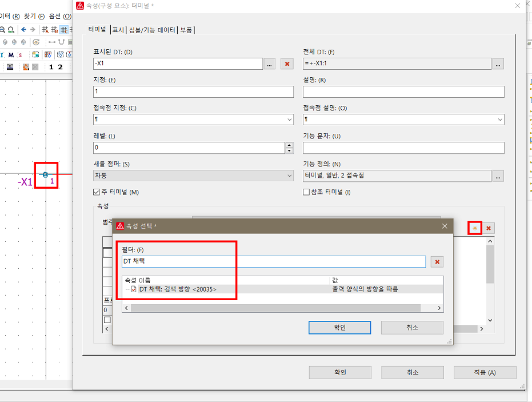Decrease 레벨 with the down spinner arrow

coord(289,150)
